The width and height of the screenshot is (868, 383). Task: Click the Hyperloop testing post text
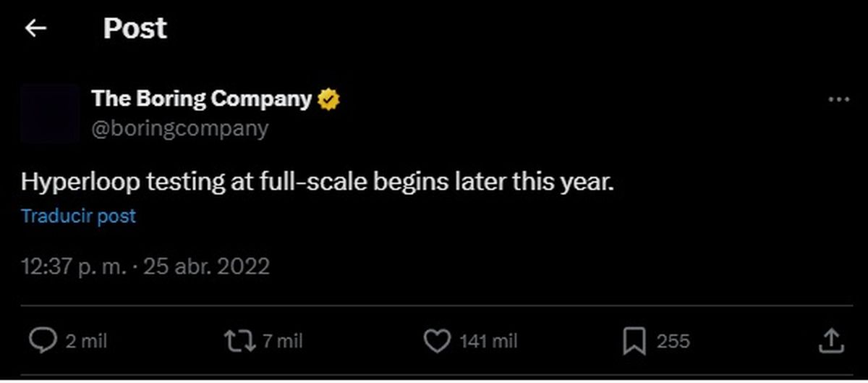click(317, 182)
